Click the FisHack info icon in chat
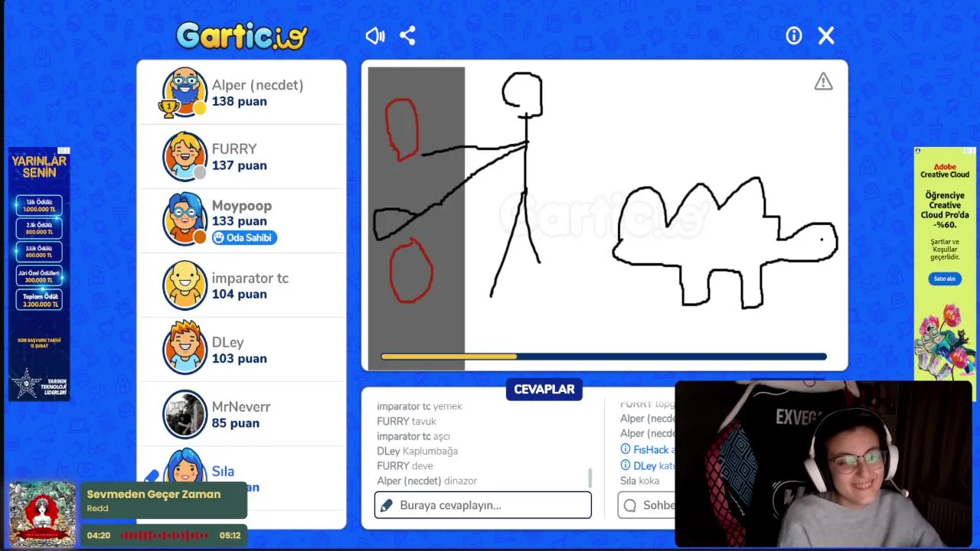The height and width of the screenshot is (551, 980). [626, 450]
